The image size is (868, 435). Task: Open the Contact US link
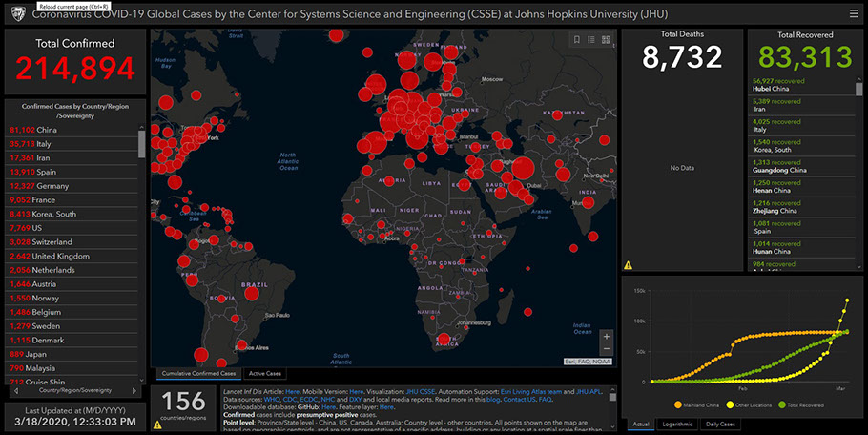519,400
